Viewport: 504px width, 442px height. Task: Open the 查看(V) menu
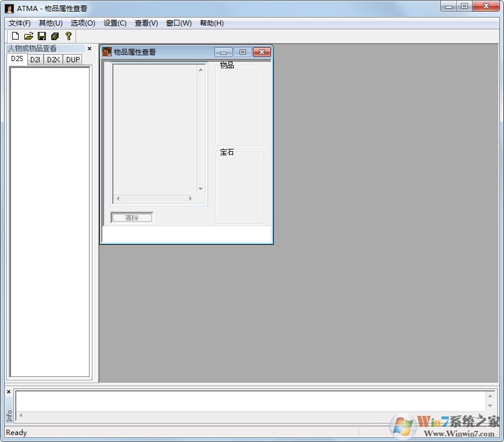coord(146,23)
